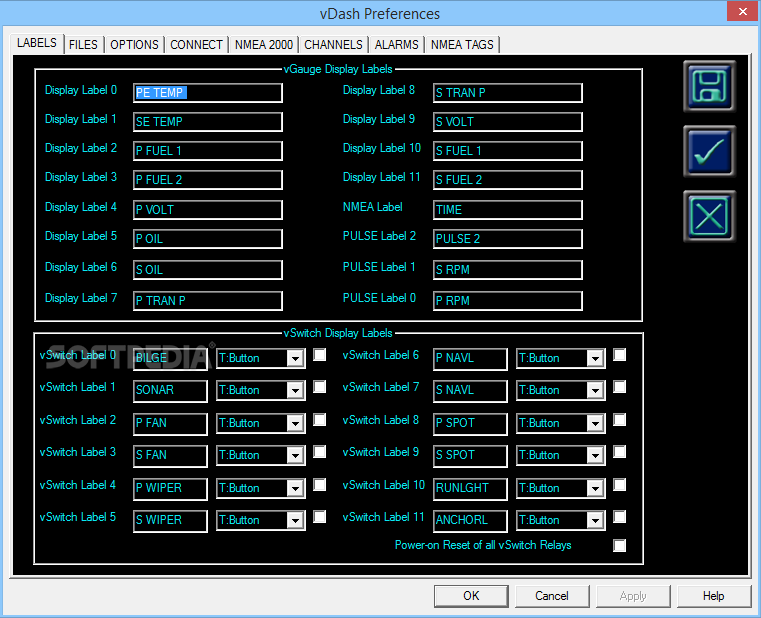Check the vSwitch Label 10 checkbox
Viewport: 761px width, 618px height.
click(619, 485)
